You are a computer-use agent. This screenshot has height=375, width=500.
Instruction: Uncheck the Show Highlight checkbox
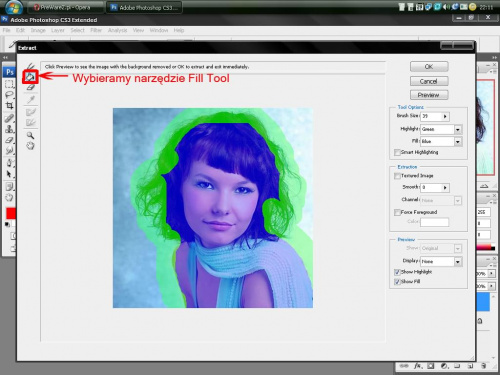(397, 272)
